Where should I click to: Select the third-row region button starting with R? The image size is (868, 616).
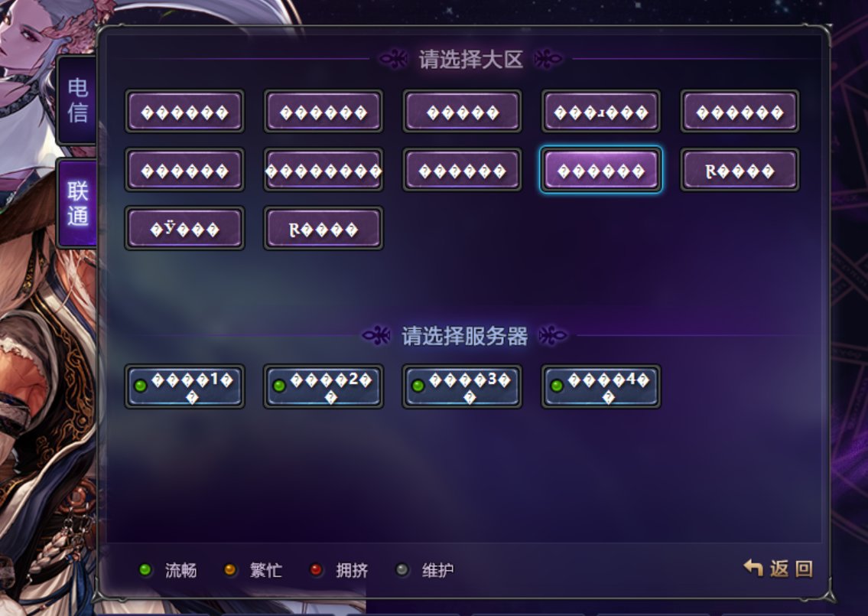[x=323, y=228]
